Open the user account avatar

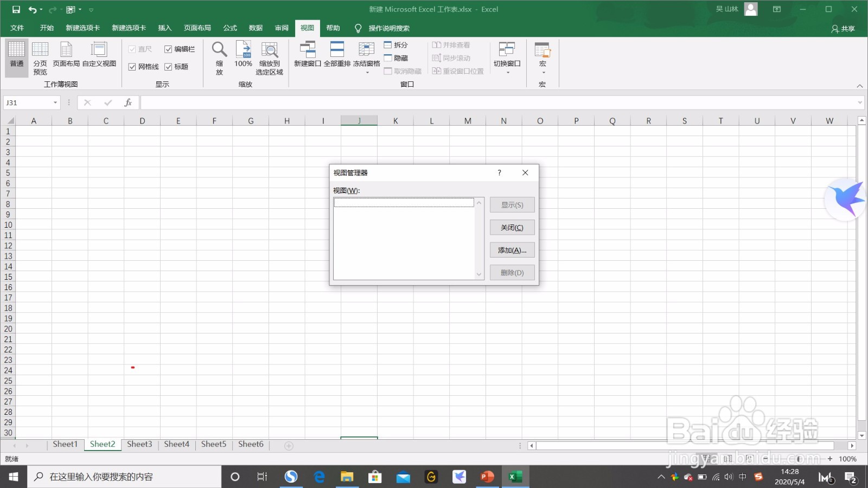pyautogui.click(x=751, y=9)
